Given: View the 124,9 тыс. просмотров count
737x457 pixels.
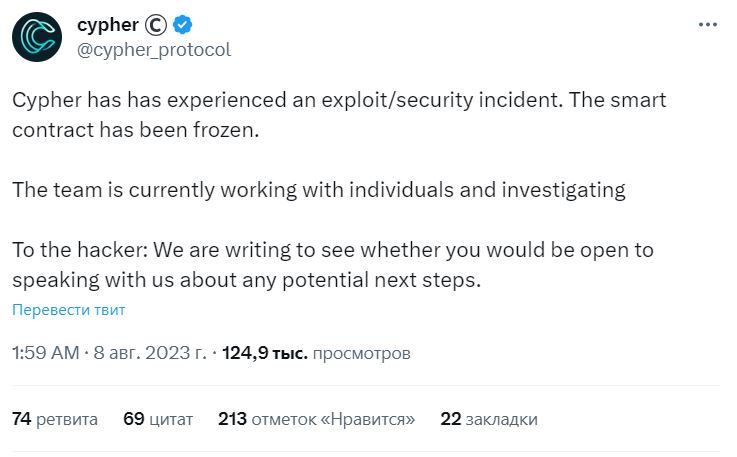Looking at the screenshot, I should [x=316, y=353].
